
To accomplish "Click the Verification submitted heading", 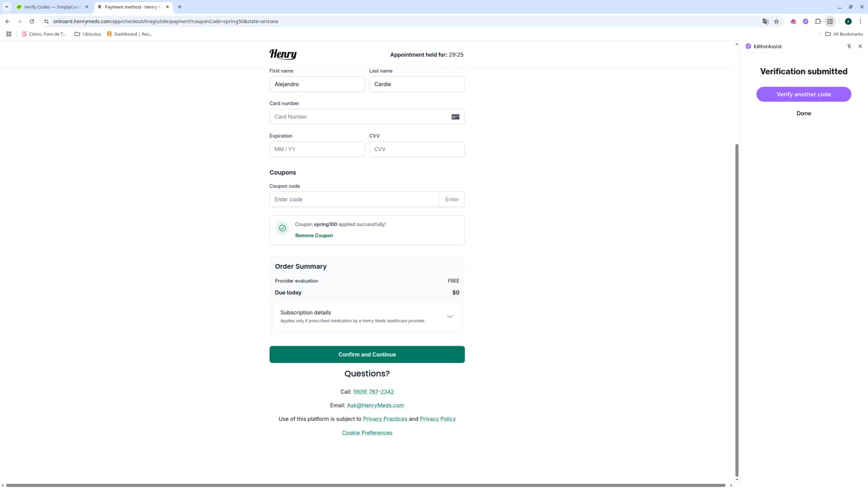I will click(x=803, y=72).
